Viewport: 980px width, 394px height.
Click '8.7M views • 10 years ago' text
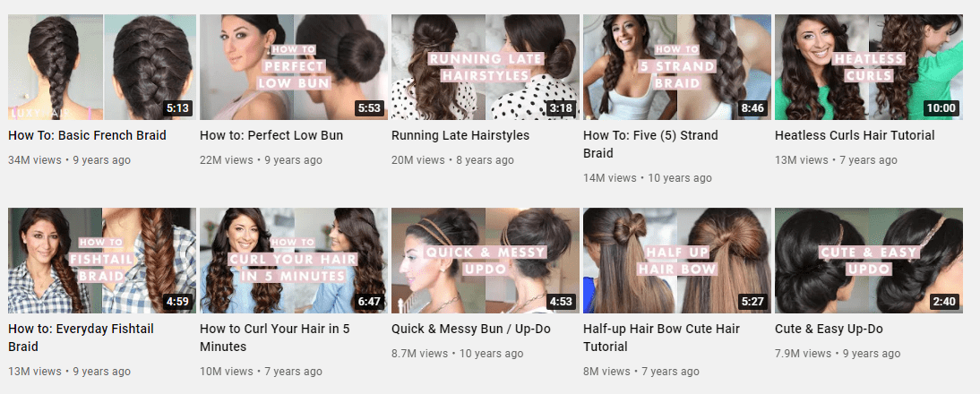coord(458,354)
